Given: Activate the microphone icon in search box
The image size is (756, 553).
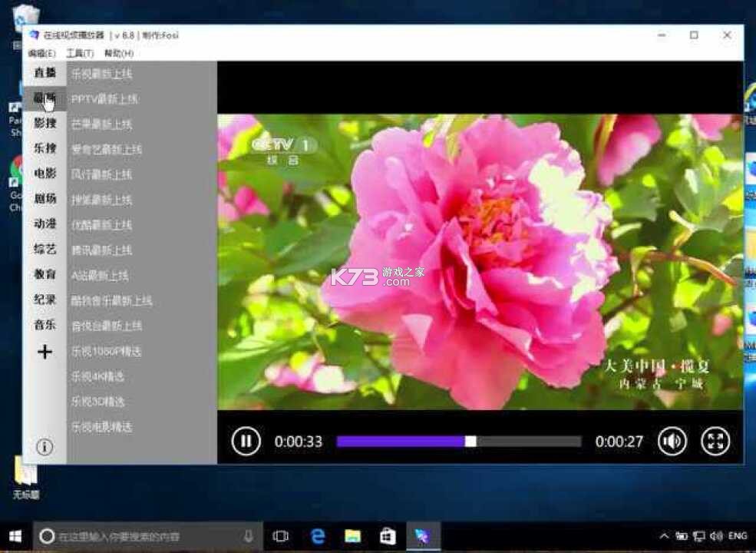Looking at the screenshot, I should (249, 536).
